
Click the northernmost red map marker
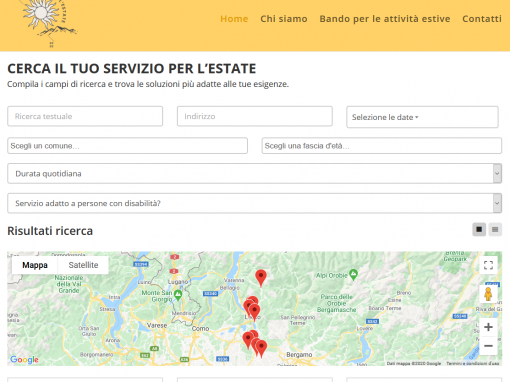pyautogui.click(x=261, y=278)
